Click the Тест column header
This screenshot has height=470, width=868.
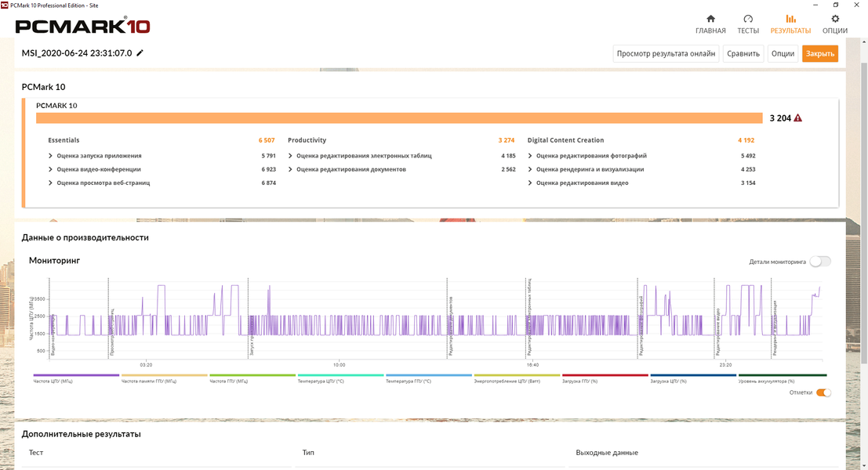coord(36,452)
